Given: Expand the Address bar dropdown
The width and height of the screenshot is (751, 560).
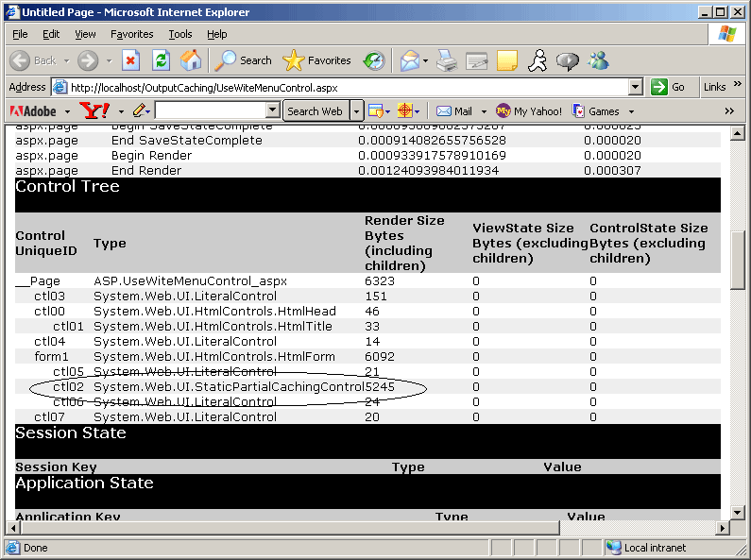Looking at the screenshot, I should coord(636,87).
